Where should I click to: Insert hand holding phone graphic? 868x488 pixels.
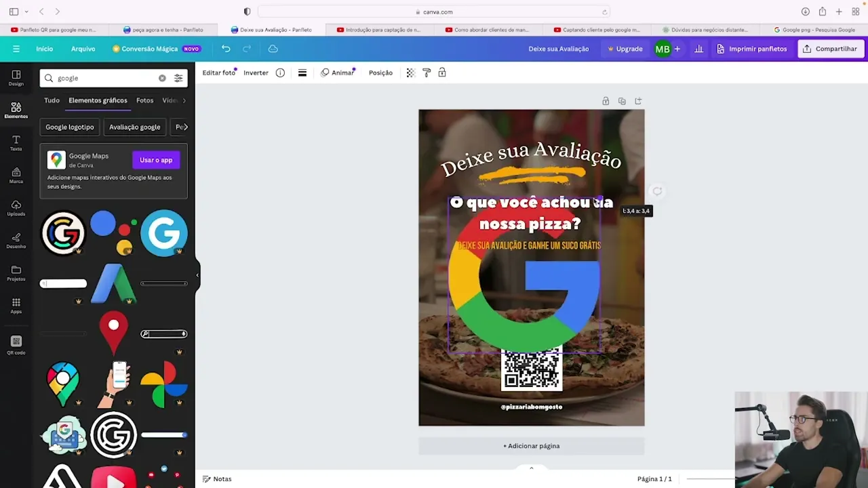(114, 384)
